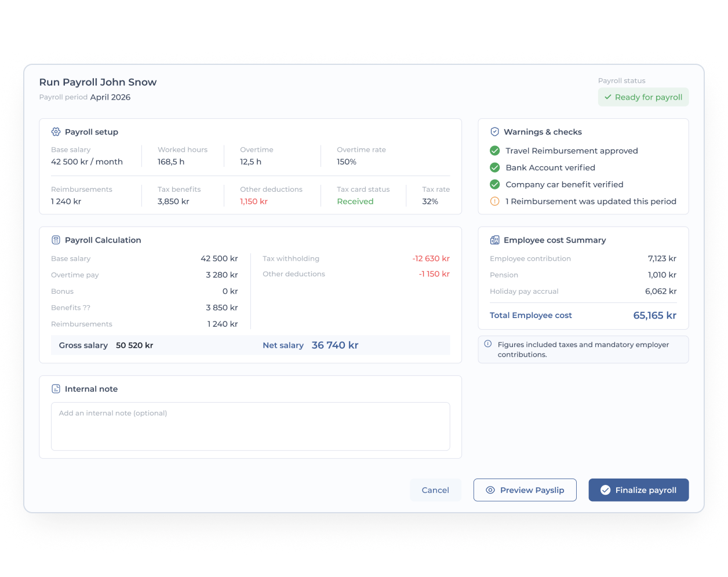
Task: Click the Payroll setup gear icon
Action: point(56,132)
